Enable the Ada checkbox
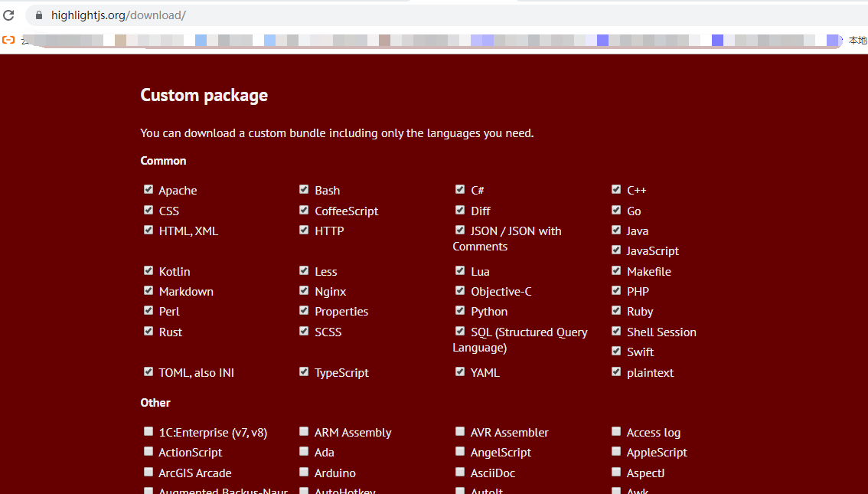This screenshot has width=868, height=494. [304, 451]
